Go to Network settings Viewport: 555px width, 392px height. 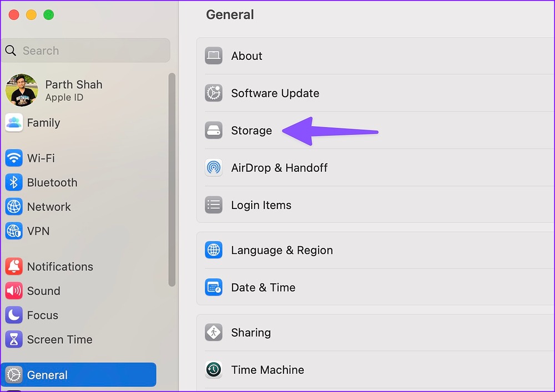point(49,207)
